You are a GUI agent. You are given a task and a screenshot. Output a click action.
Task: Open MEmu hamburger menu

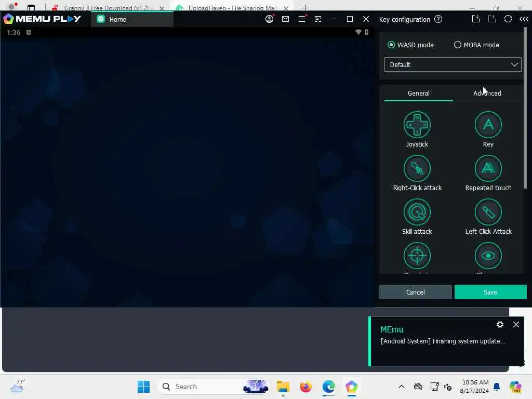pyautogui.click(x=302, y=19)
